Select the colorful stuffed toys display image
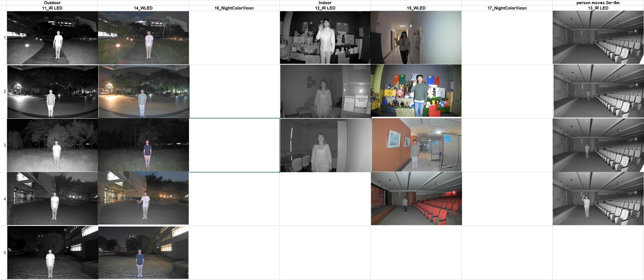 tap(416, 91)
